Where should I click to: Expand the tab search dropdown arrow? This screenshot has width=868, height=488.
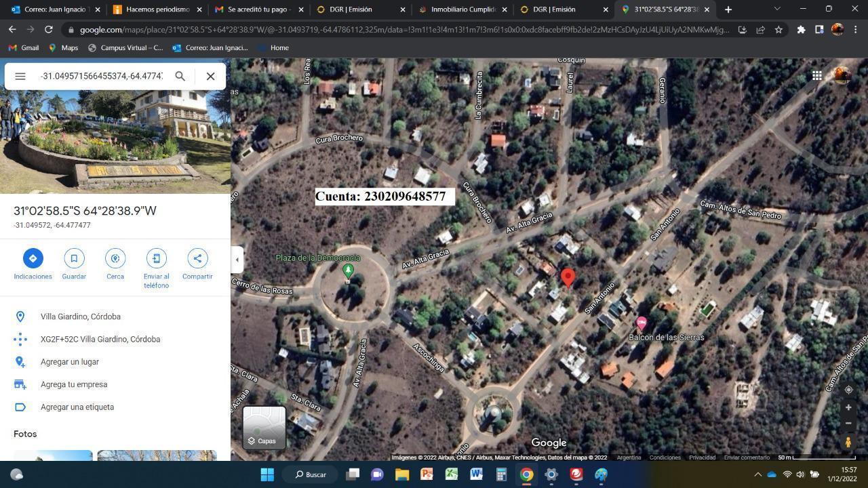click(x=777, y=9)
